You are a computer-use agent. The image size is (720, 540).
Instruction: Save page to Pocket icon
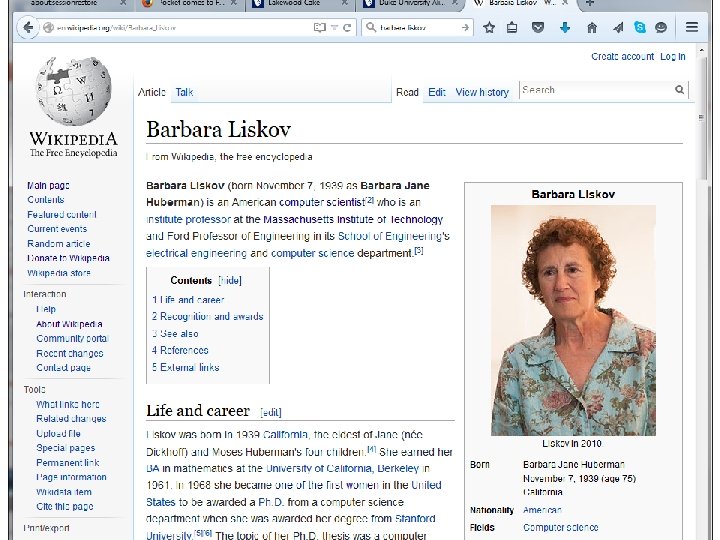538,28
